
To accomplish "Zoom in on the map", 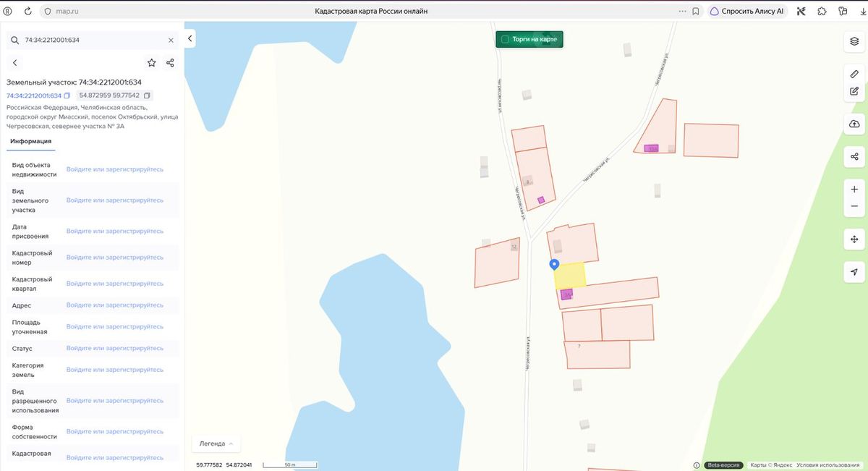I will [x=854, y=189].
